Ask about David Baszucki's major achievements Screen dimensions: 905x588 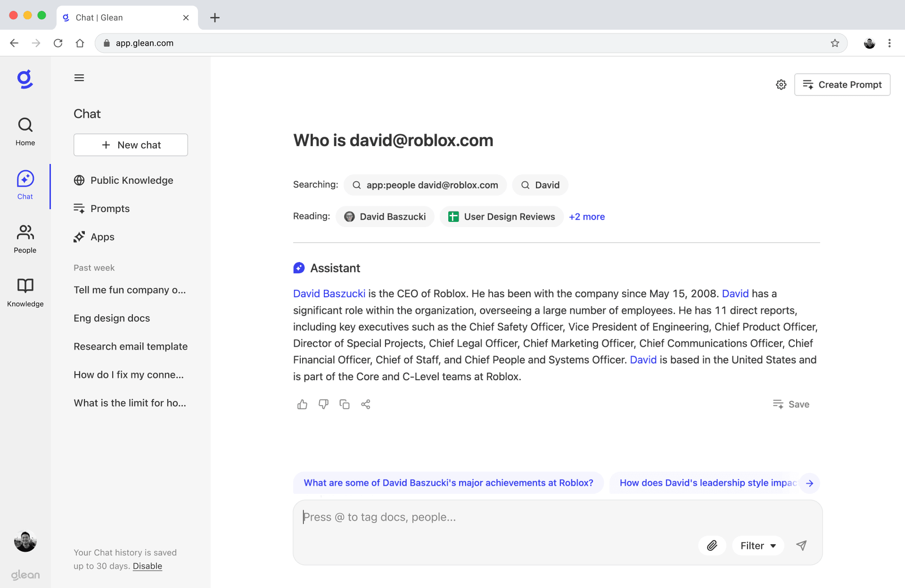coord(448,483)
